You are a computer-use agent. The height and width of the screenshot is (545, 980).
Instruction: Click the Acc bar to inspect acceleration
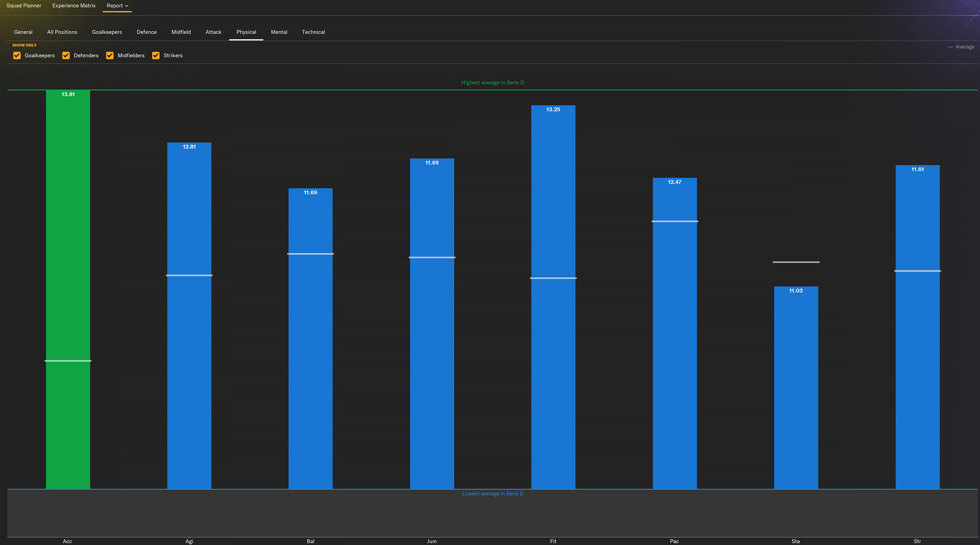pos(67,288)
